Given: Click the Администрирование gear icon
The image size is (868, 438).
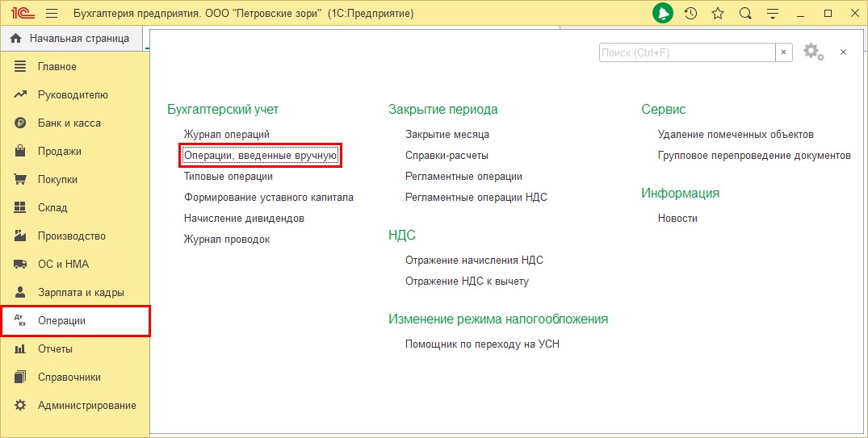Looking at the screenshot, I should point(20,405).
